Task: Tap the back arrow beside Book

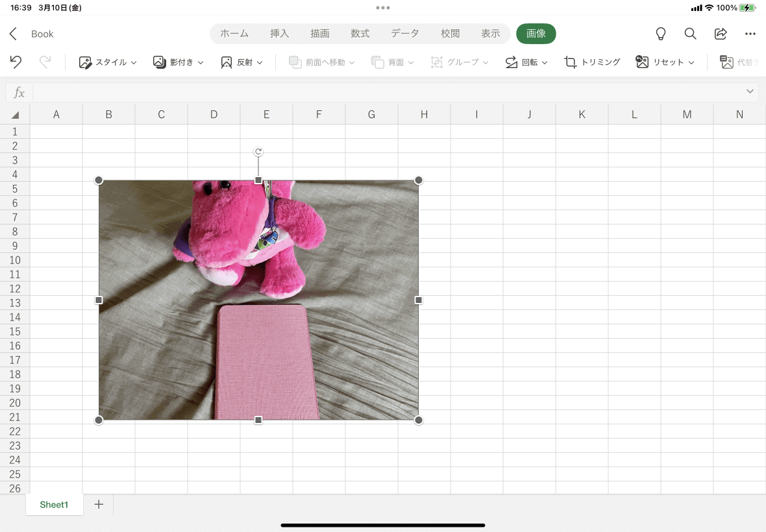Action: [13, 34]
